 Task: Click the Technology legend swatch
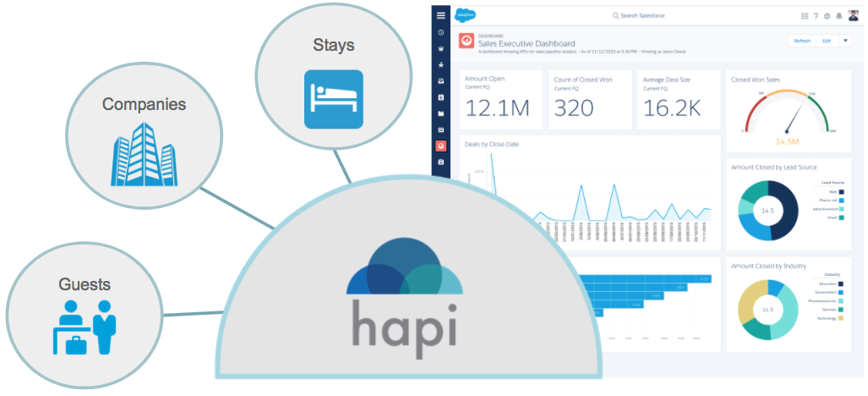[842, 318]
